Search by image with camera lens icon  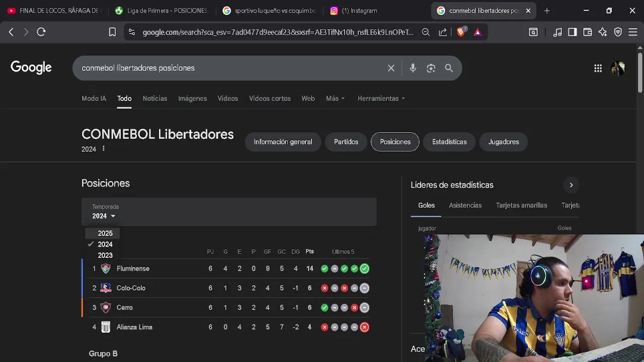tap(431, 68)
